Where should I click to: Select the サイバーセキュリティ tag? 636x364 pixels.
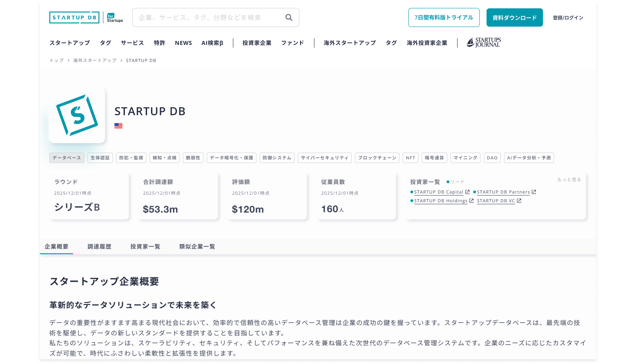(325, 158)
